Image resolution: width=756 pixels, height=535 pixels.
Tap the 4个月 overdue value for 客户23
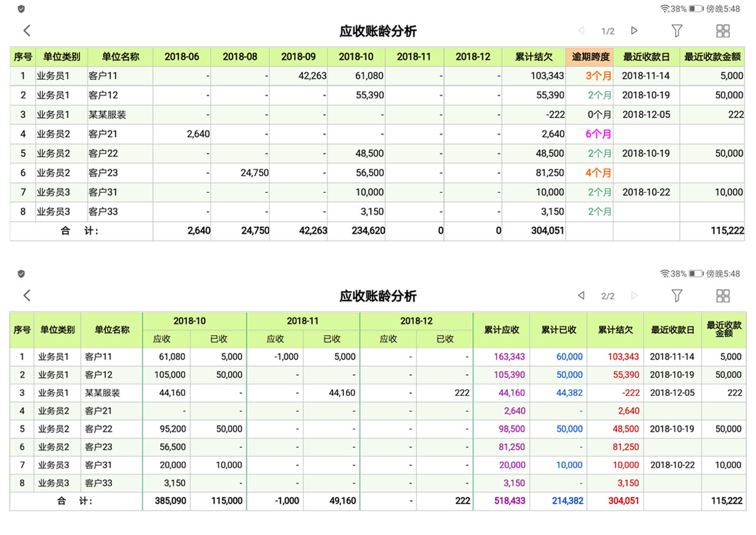(598, 172)
